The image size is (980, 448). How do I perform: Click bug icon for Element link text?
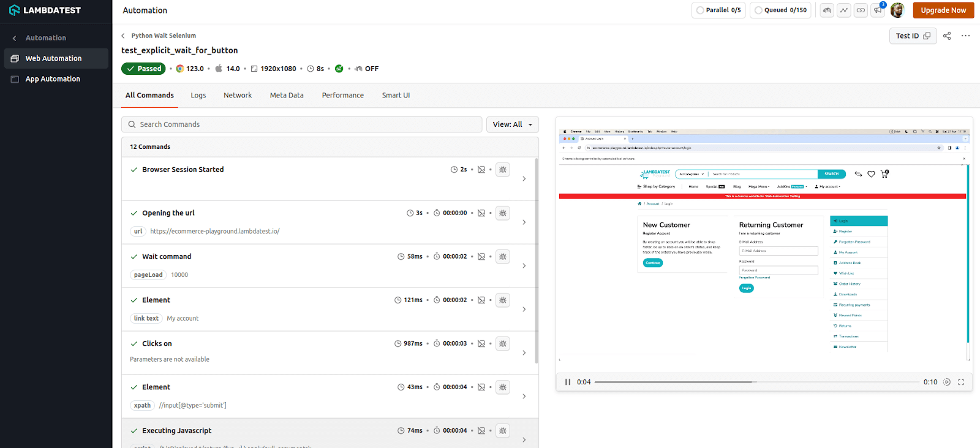tap(503, 300)
